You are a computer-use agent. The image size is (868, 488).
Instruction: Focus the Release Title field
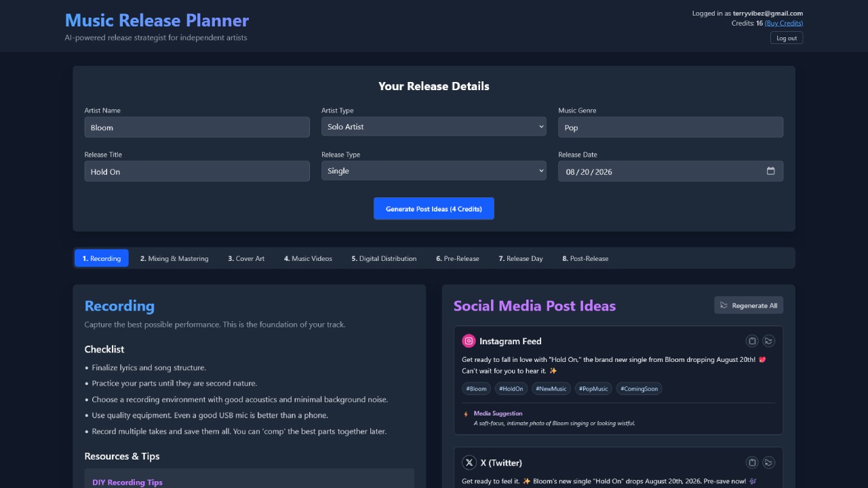point(197,171)
